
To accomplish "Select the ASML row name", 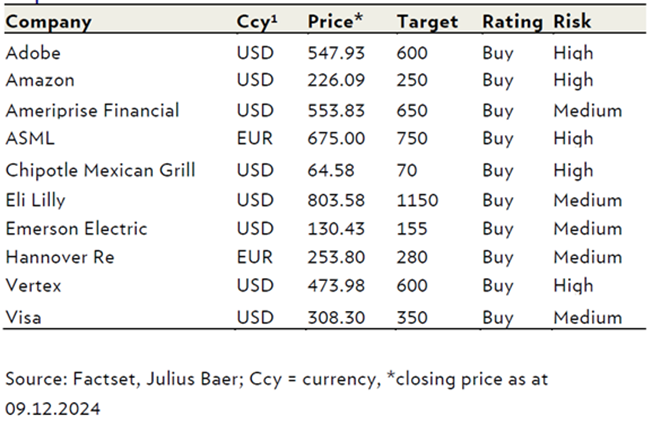I will pyautogui.click(x=28, y=137).
